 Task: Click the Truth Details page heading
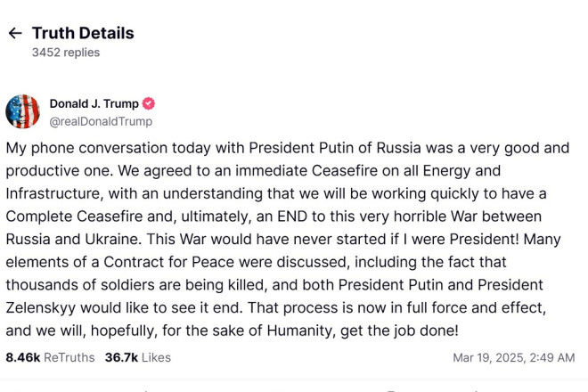[x=83, y=33]
